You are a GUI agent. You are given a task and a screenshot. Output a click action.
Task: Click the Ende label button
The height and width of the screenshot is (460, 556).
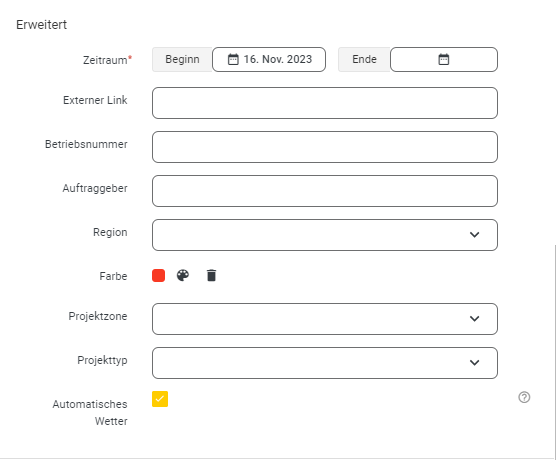[x=364, y=60]
